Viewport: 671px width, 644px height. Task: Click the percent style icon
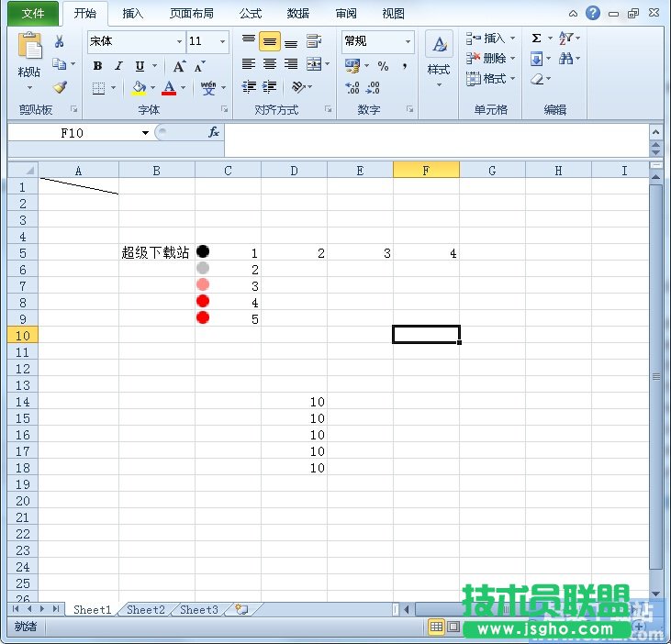(x=383, y=66)
